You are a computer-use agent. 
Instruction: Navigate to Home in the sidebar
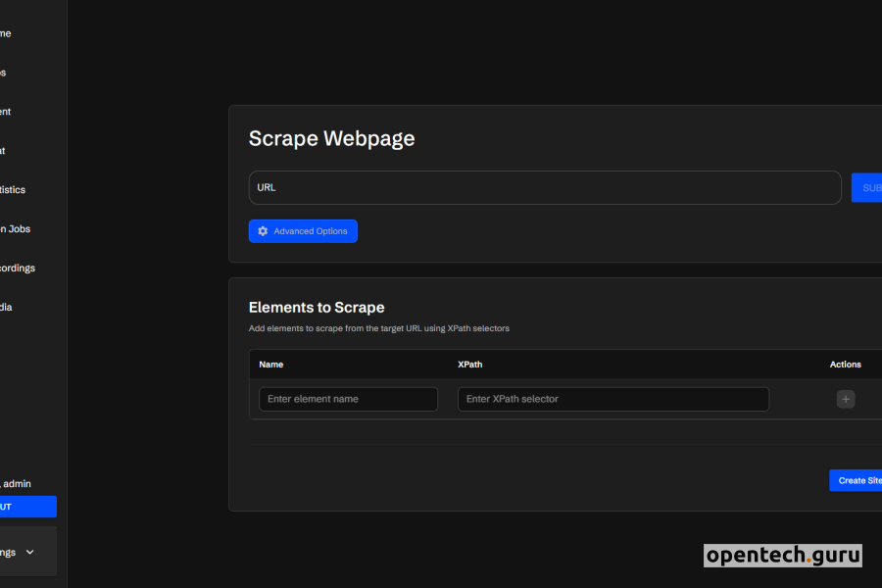(x=6, y=32)
